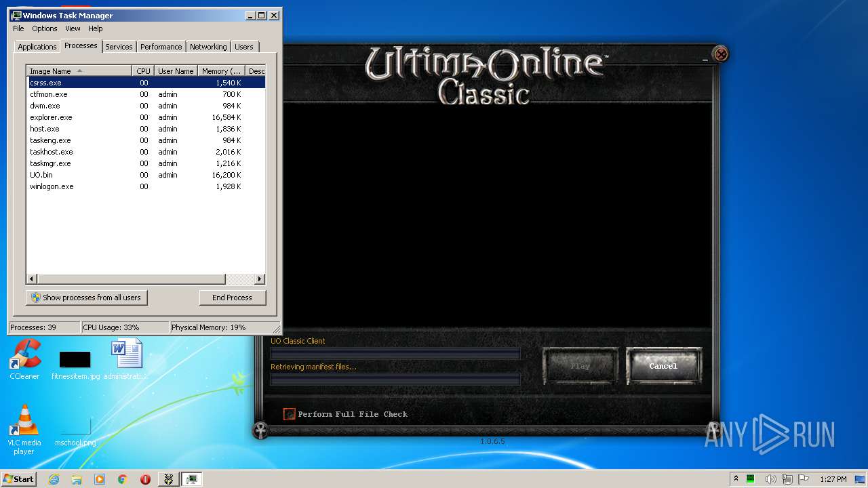This screenshot has width=868, height=488.
Task: Select the csrss.exe process row
Action: coord(146,83)
